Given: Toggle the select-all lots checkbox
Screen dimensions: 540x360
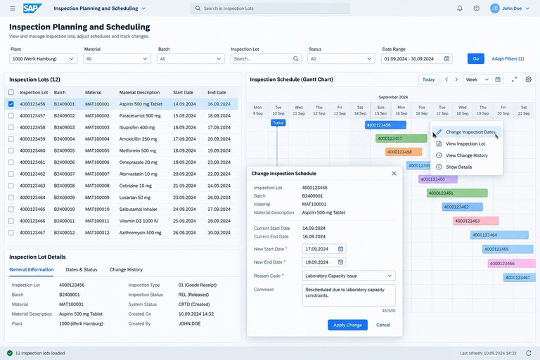Looking at the screenshot, I should point(11,92).
